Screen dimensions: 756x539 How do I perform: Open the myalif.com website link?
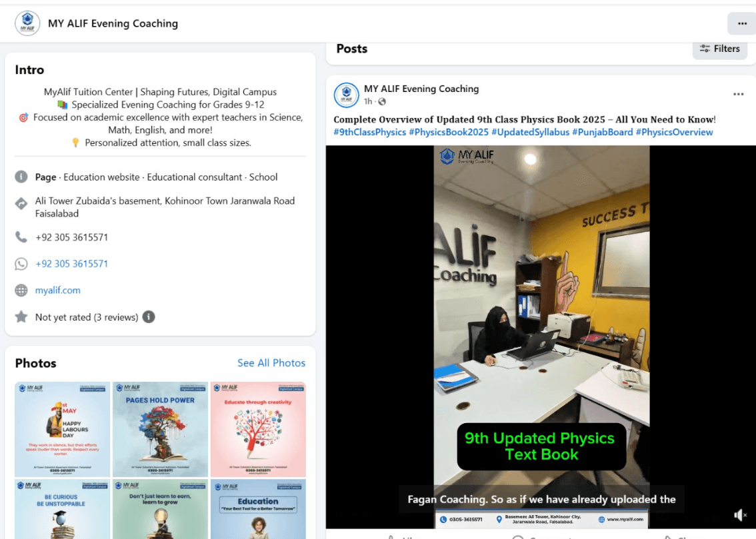pyautogui.click(x=58, y=290)
